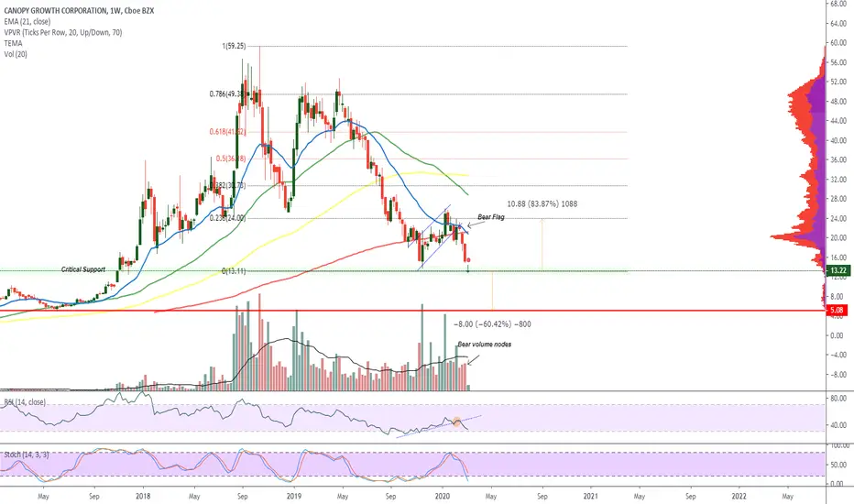
Task: Select the 10.88 (83.87%) 1088 measurement label
Action: (x=542, y=203)
